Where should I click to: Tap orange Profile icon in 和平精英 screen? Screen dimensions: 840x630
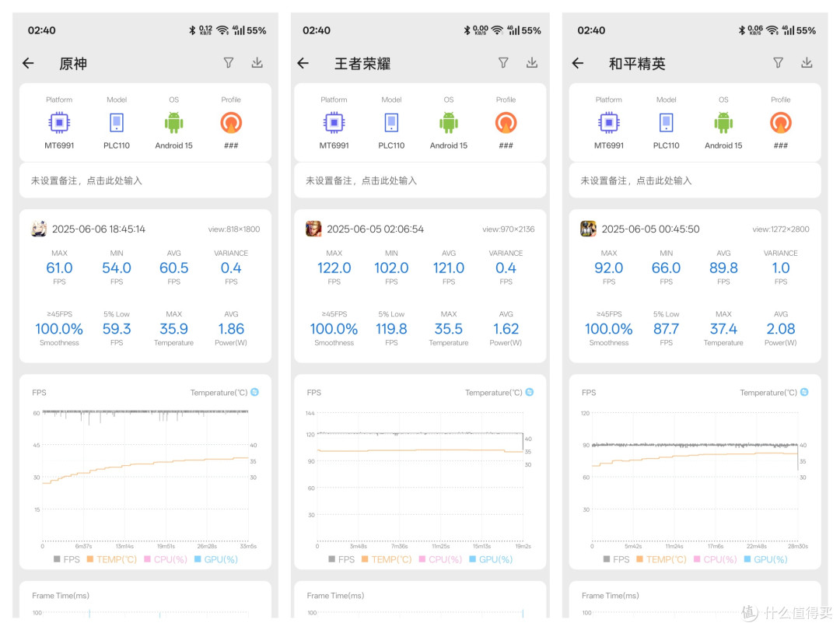click(781, 123)
